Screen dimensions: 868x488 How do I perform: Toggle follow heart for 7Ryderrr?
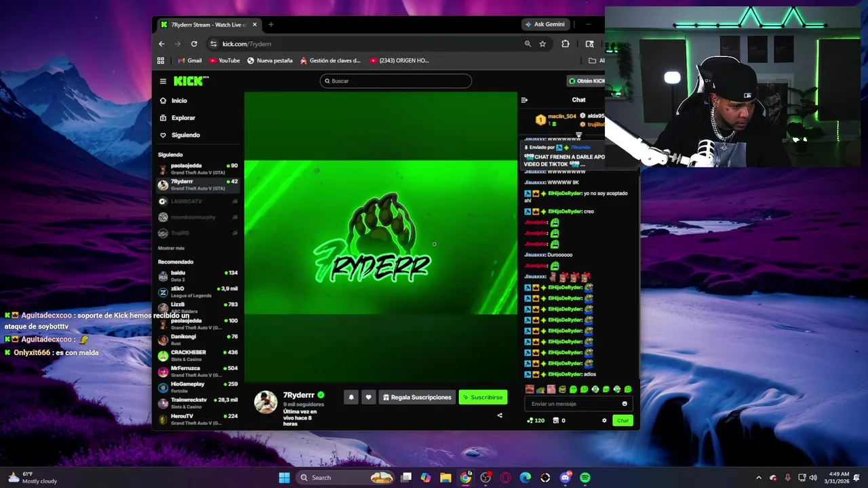pos(368,397)
